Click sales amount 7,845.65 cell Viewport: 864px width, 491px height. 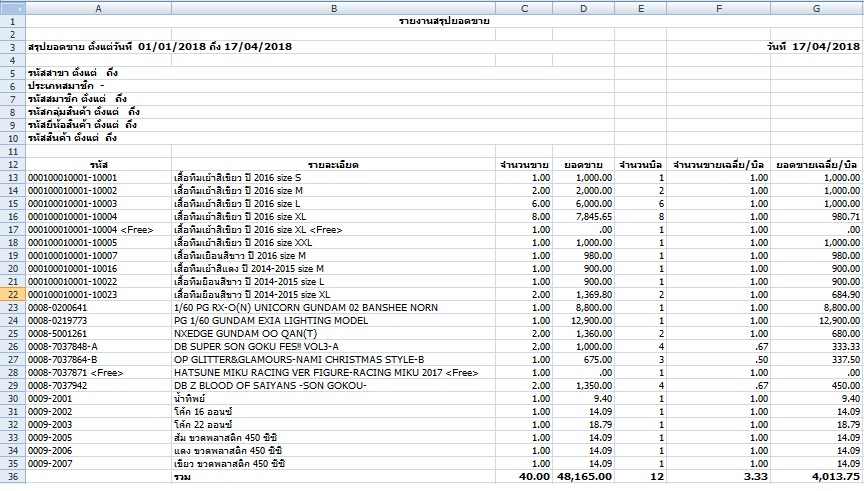point(583,217)
